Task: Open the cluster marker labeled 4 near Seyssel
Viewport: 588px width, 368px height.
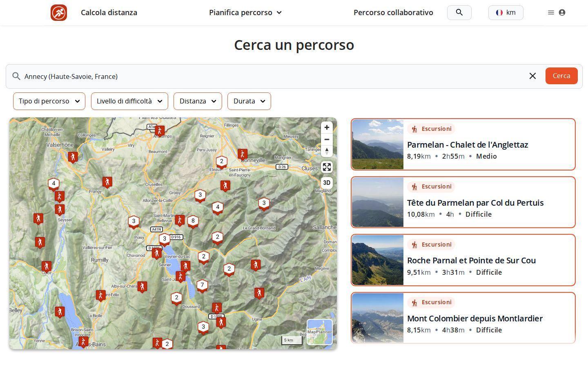Action: click(53, 184)
